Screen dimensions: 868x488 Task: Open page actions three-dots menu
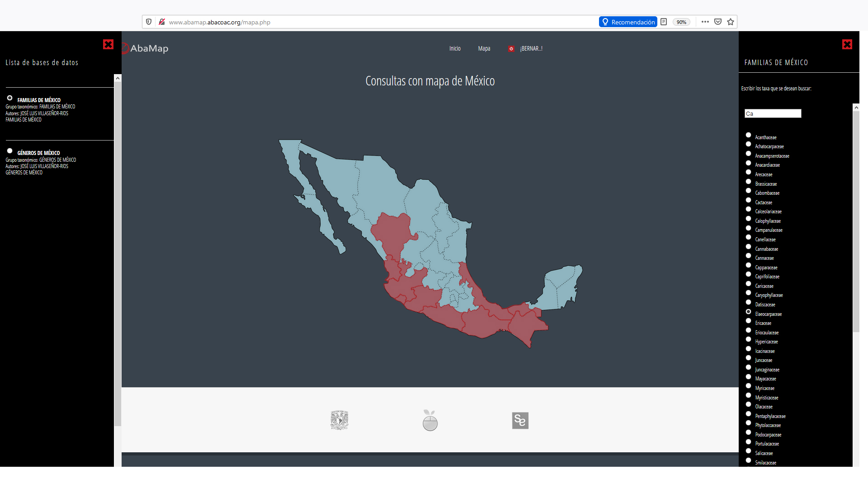tap(705, 22)
